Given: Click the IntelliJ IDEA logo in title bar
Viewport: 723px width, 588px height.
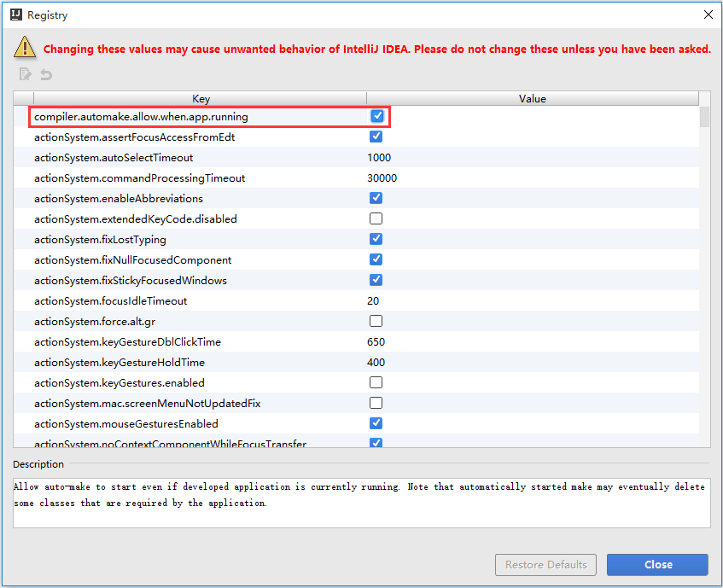Looking at the screenshot, I should tap(16, 15).
